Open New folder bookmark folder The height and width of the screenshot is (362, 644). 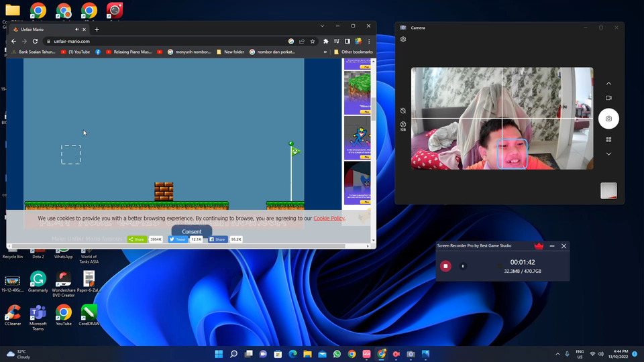(x=230, y=52)
